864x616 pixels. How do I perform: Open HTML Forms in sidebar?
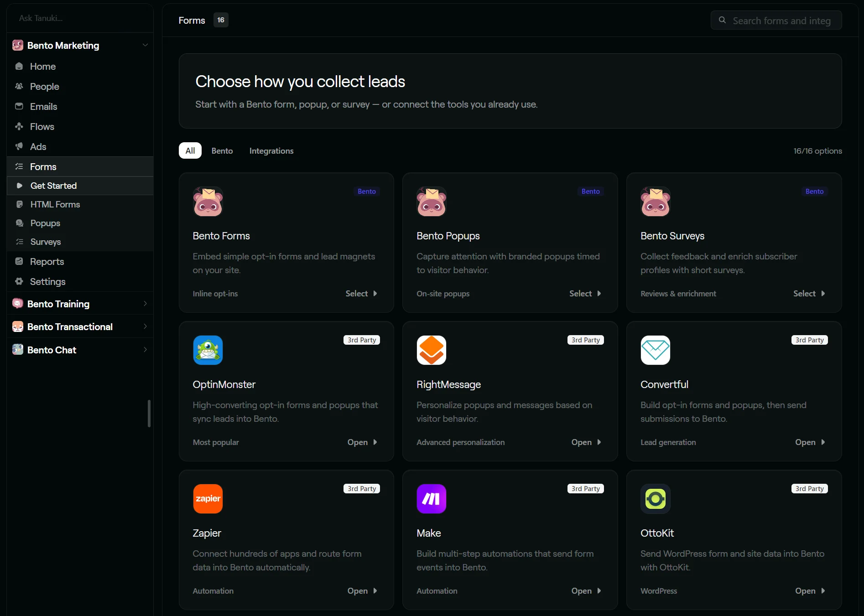pos(80,204)
